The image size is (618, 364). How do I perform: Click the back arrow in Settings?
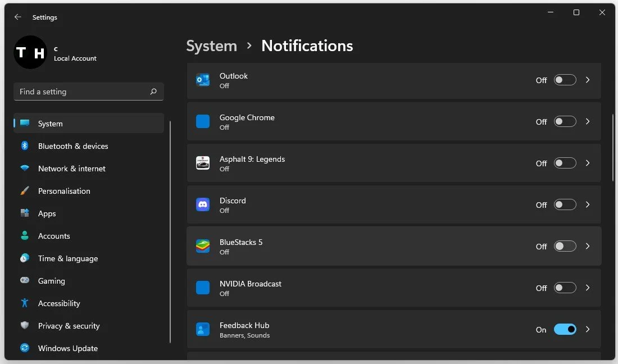18,17
